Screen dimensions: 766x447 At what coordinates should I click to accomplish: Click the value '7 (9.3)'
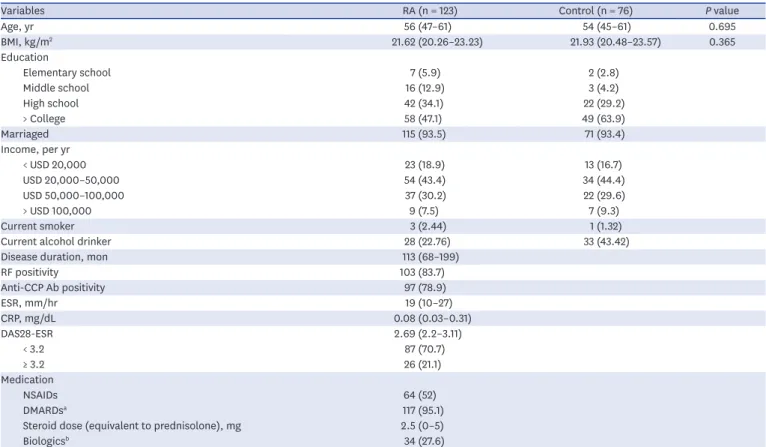(604, 211)
